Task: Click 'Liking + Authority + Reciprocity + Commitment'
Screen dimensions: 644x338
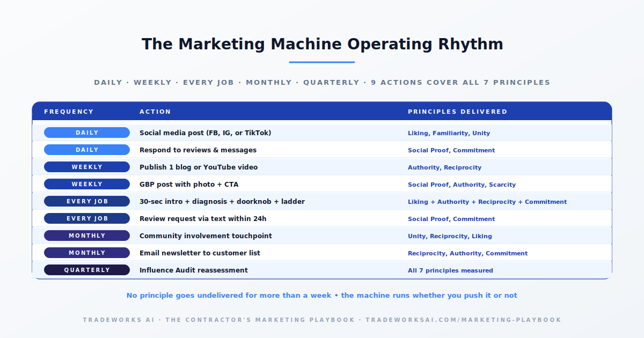Action: (x=487, y=202)
